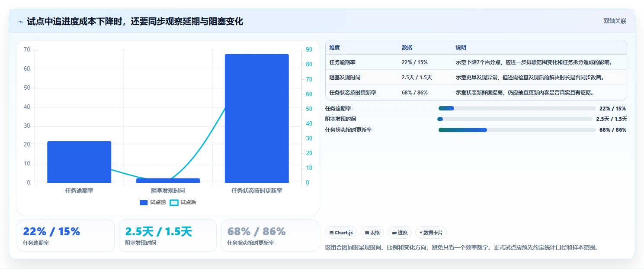Click the table cell 2.5天 / 1.5天
The height and width of the screenshot is (269, 644).
point(417,78)
